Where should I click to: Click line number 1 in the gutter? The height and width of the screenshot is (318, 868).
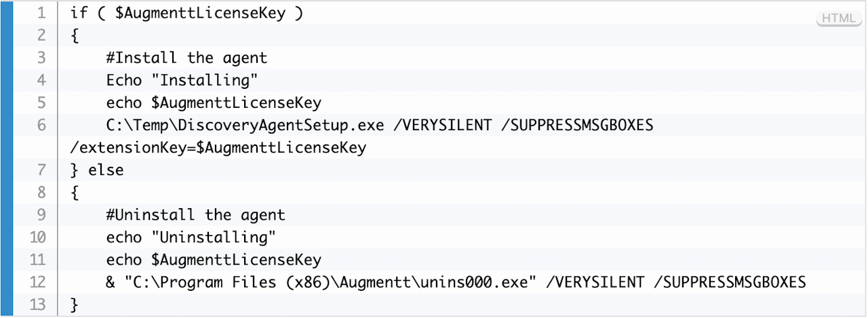pyautogui.click(x=42, y=13)
